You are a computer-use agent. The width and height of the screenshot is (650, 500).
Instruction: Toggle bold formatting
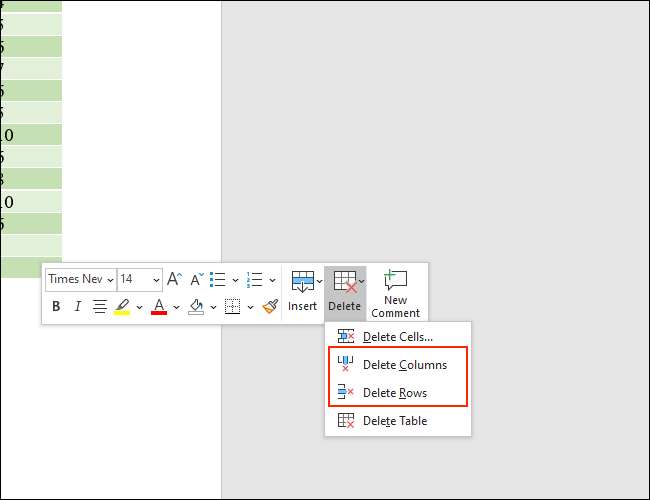tap(56, 307)
